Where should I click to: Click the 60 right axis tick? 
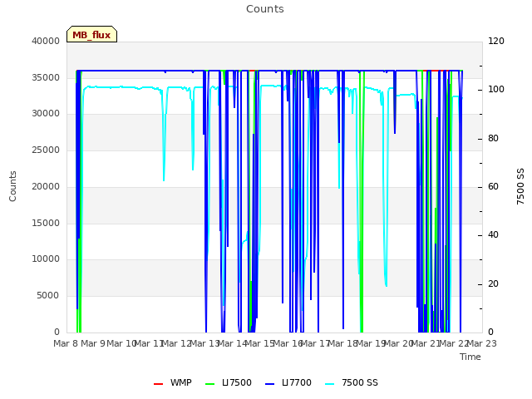[493, 186]
